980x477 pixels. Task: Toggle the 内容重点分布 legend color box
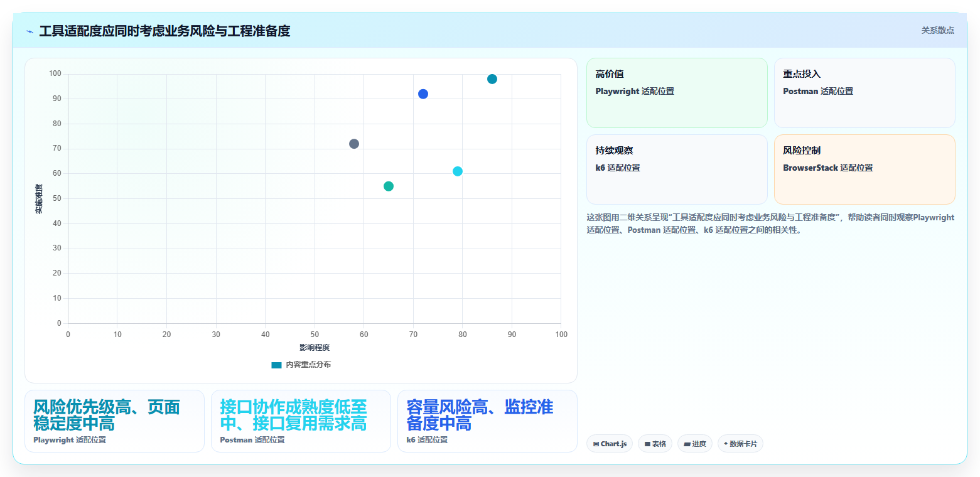[x=276, y=365]
